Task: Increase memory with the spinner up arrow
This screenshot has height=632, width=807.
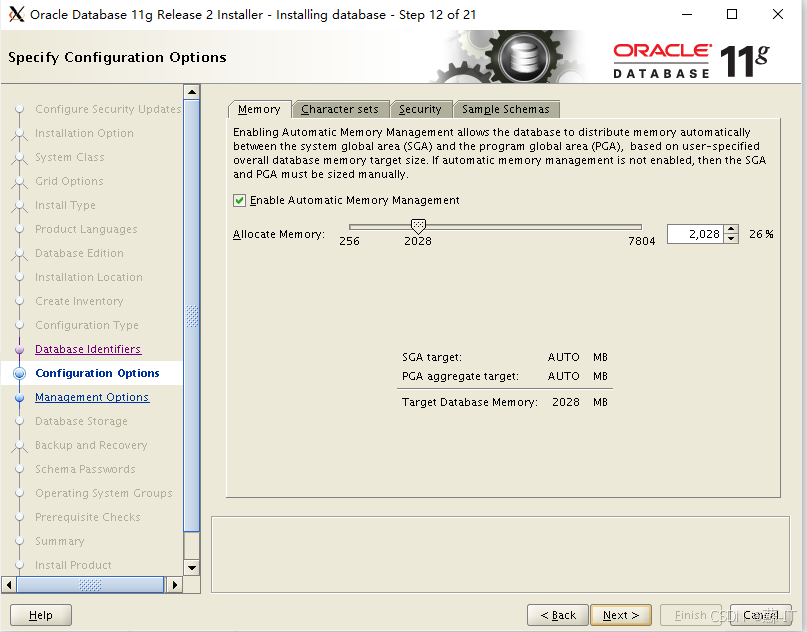Action: coord(730,228)
